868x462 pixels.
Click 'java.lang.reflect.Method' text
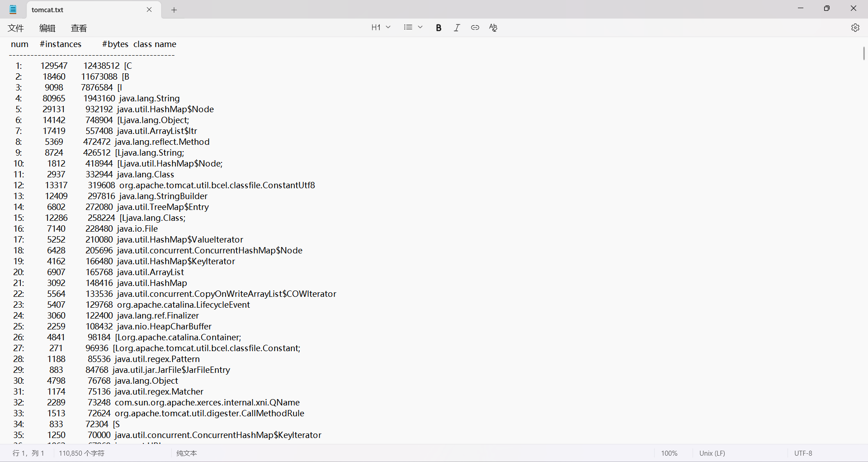coord(162,142)
